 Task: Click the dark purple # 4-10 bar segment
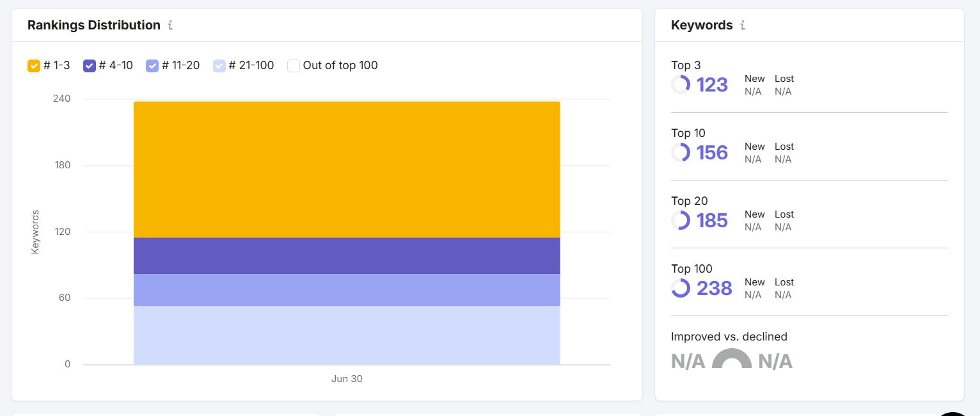[347, 256]
